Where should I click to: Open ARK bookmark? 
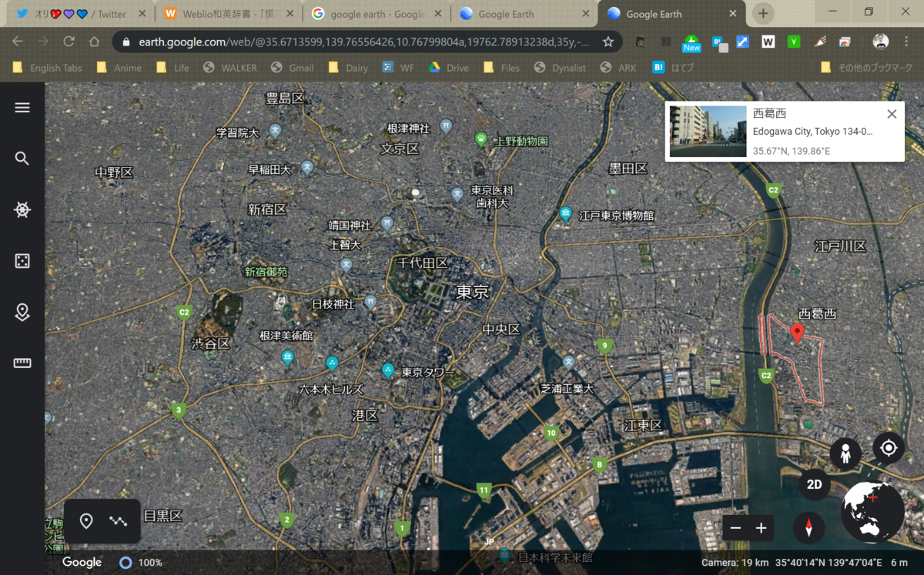tap(618, 68)
